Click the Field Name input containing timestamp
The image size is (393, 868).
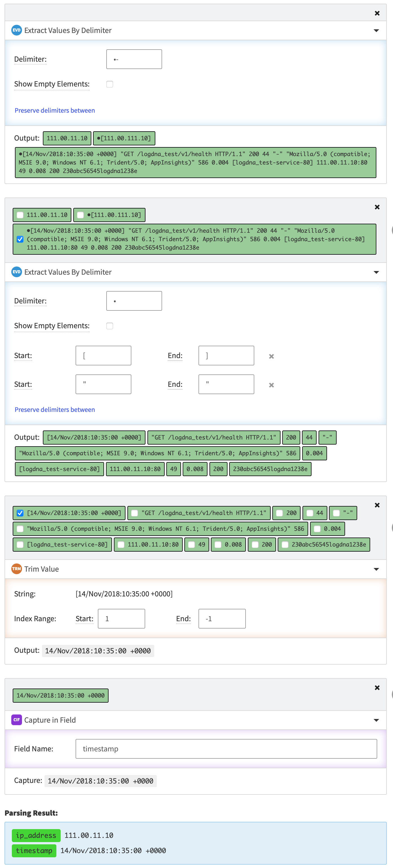226,749
